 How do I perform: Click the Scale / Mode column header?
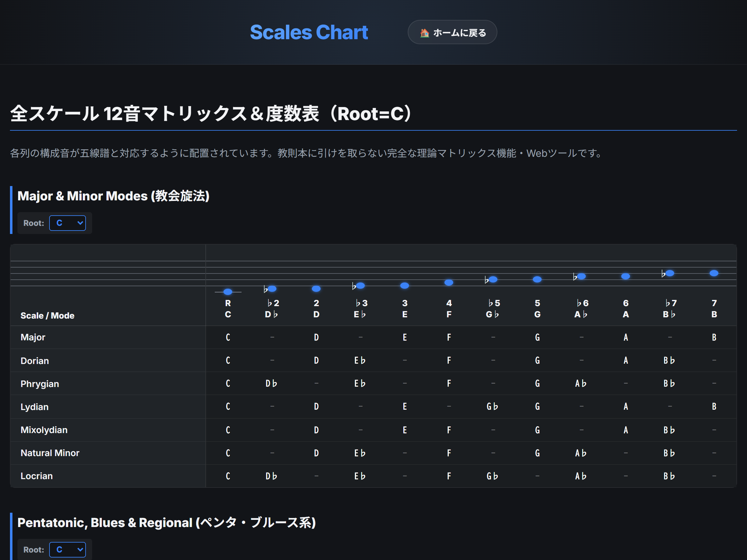[x=47, y=315]
